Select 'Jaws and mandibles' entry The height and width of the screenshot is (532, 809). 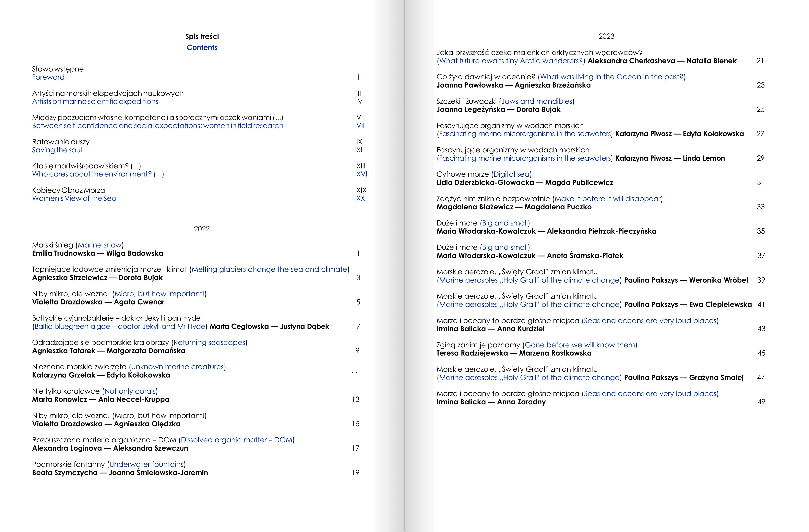[536, 101]
